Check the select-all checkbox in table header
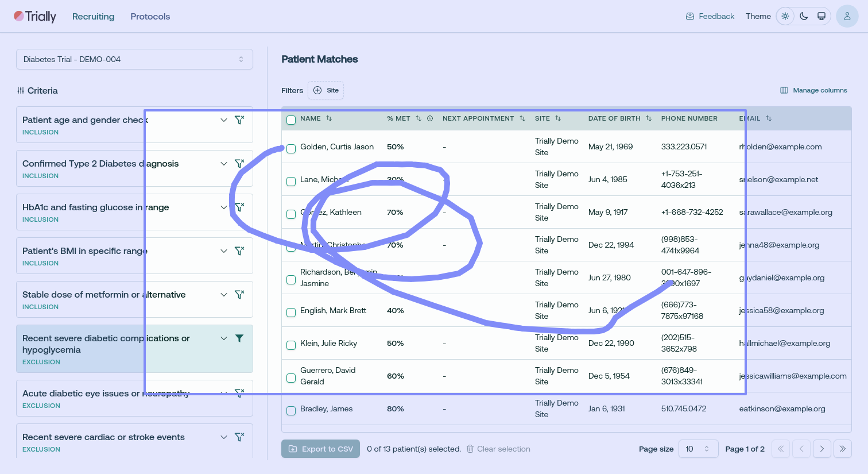Viewport: 868px width, 474px height. point(291,120)
